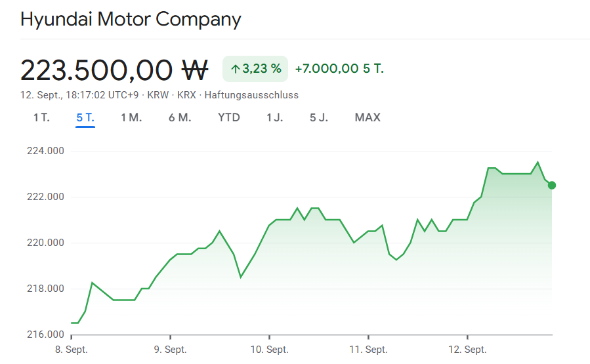Switch chart to 1 M. range
This screenshot has height=364, width=590.
(x=131, y=118)
